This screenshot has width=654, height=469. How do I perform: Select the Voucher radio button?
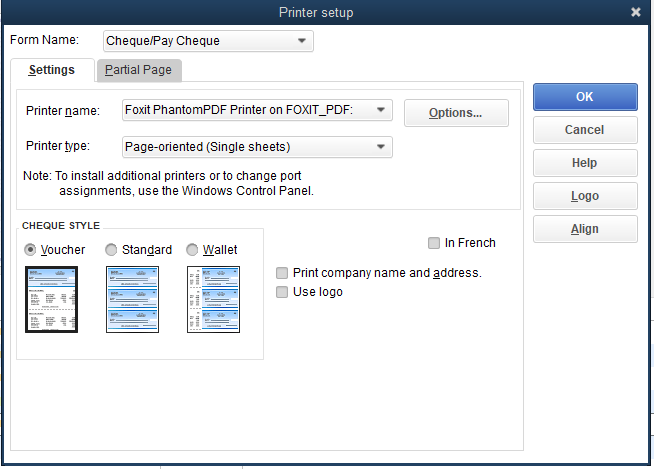pyautogui.click(x=31, y=249)
